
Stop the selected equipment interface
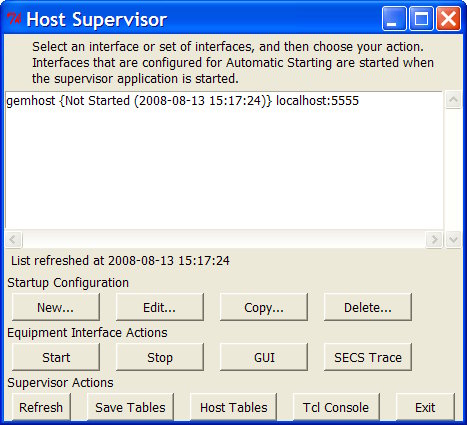tap(160, 357)
